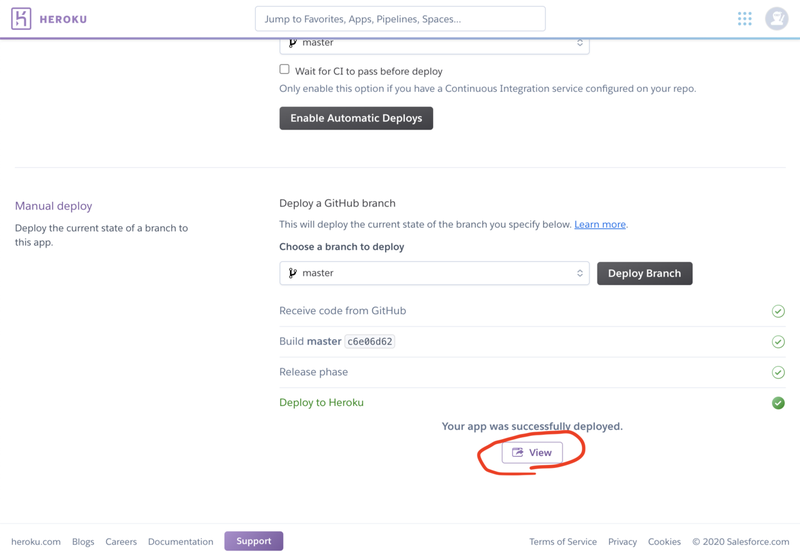Viewport: 800px width, 553px height.
Task: Click the green Deploy to Heroku checkmark
Action: coord(778,403)
